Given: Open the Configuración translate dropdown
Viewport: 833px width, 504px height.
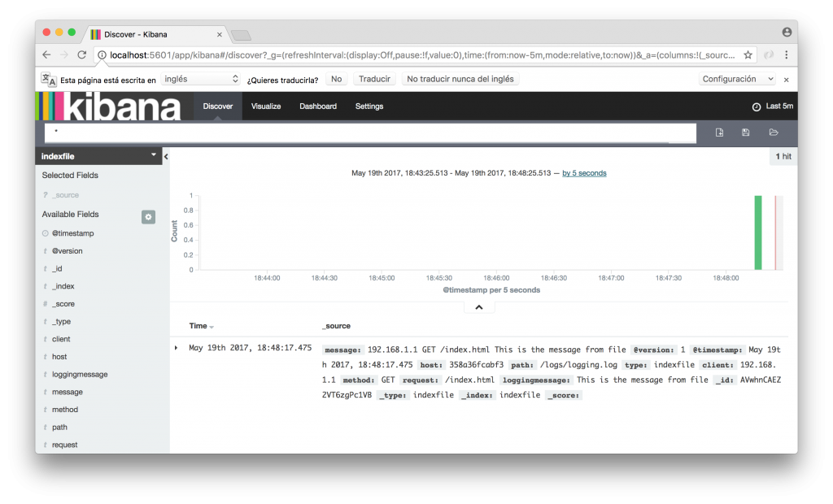Looking at the screenshot, I should click(x=737, y=79).
